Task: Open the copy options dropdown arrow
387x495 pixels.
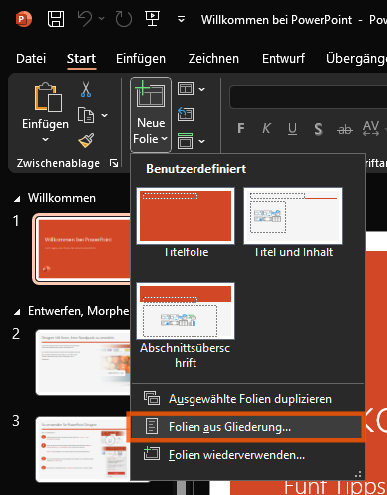Action: tap(104, 115)
